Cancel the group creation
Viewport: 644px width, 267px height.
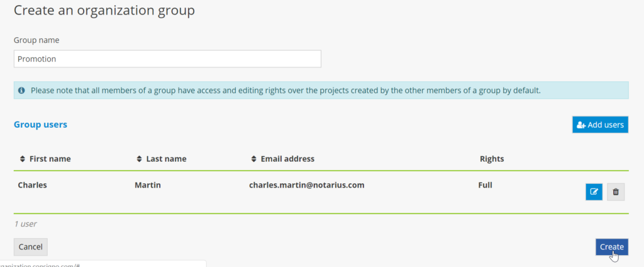point(30,247)
